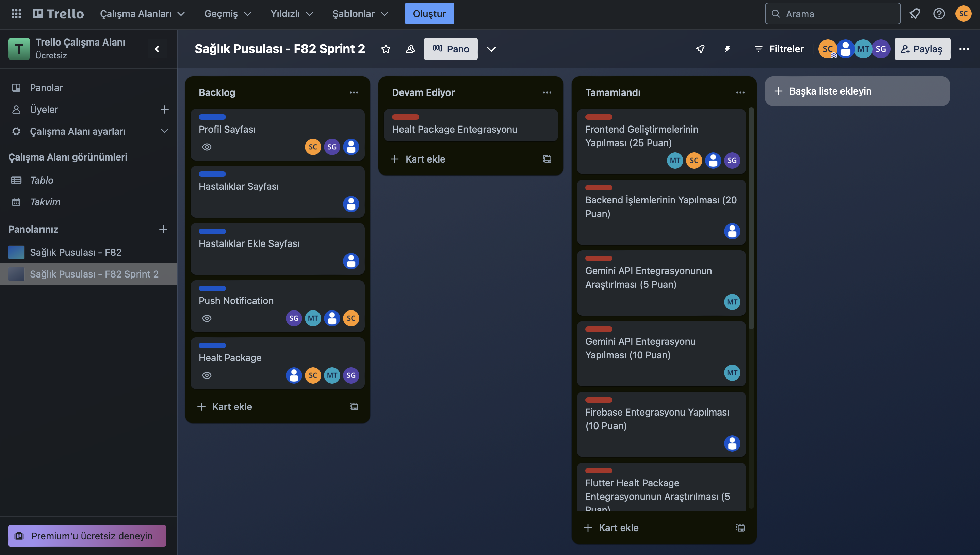The image size is (980, 555).
Task: Expand the Çalışma Alanları dropdown
Action: 142,14
